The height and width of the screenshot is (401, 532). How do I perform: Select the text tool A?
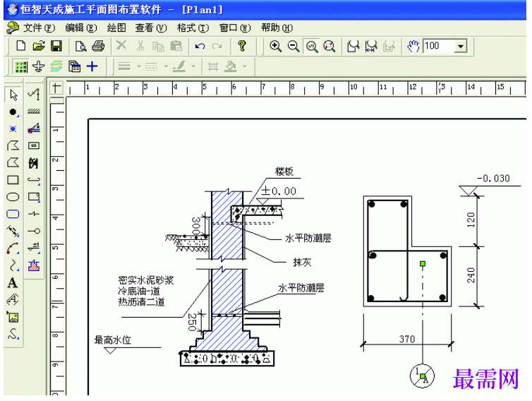click(x=13, y=283)
